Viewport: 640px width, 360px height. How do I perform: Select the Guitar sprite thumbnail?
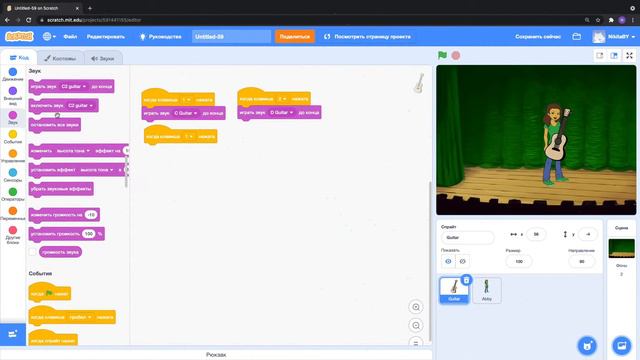pos(454,290)
